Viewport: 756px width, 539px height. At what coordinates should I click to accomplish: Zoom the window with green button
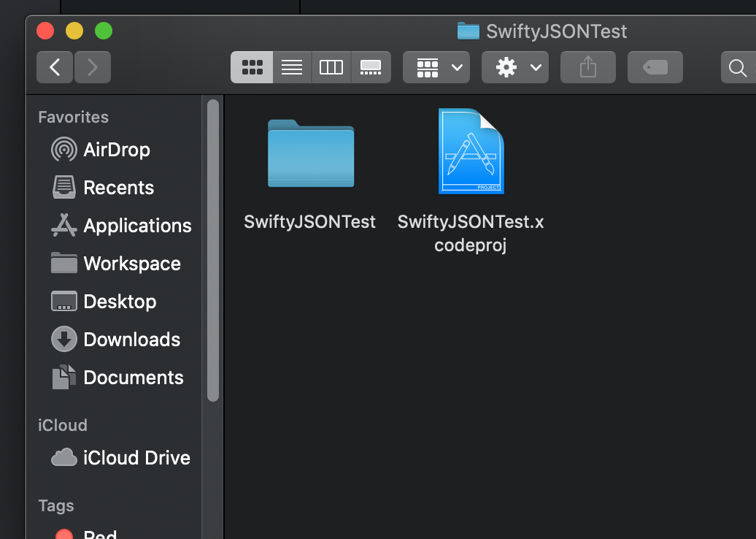104,31
